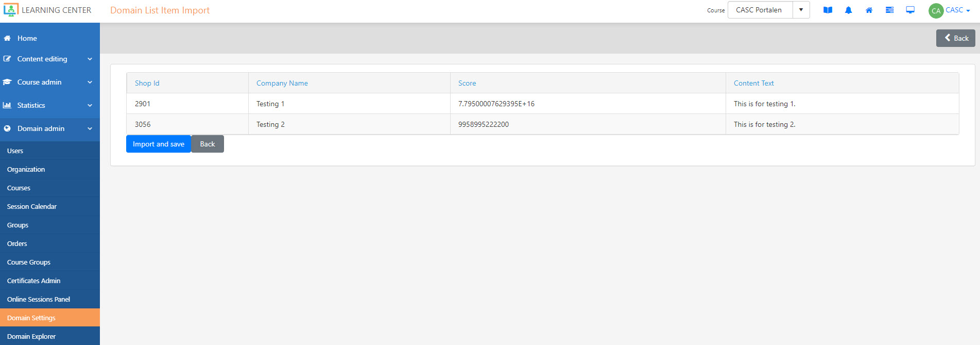Click the book icon in top bar
This screenshot has width=980, height=345.
tap(828, 10)
